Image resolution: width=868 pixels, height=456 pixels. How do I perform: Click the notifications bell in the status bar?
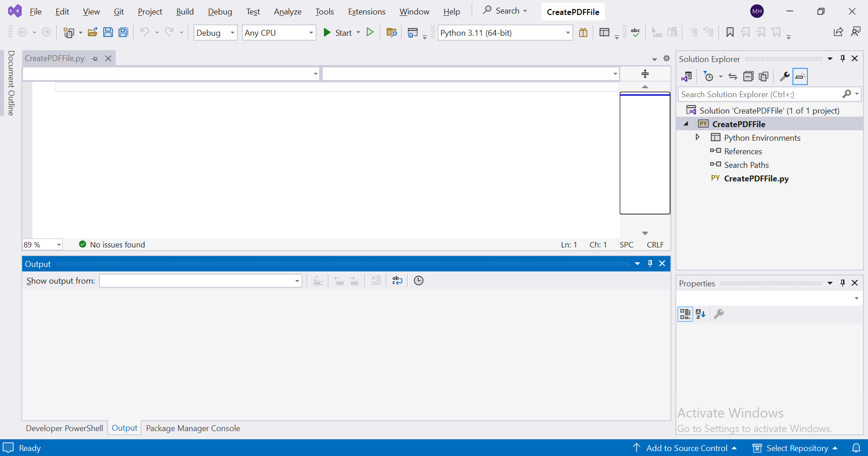856,448
